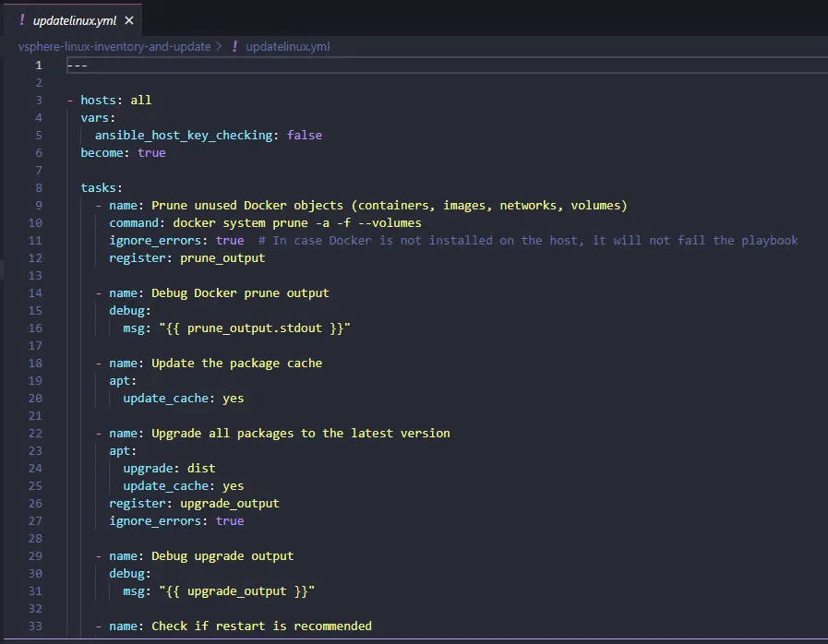Viewport: 828px width, 644px height.
Task: Click the YAML icon in the breadcrumb bar
Action: (234, 46)
